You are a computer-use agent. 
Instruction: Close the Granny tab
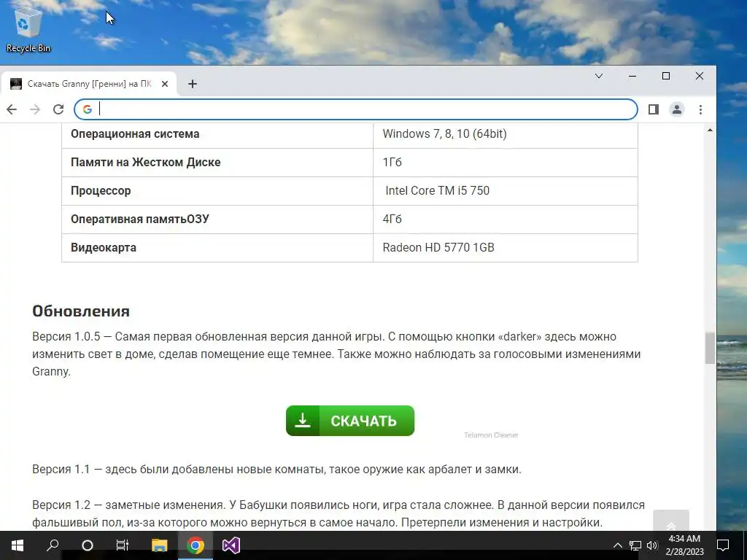point(165,84)
